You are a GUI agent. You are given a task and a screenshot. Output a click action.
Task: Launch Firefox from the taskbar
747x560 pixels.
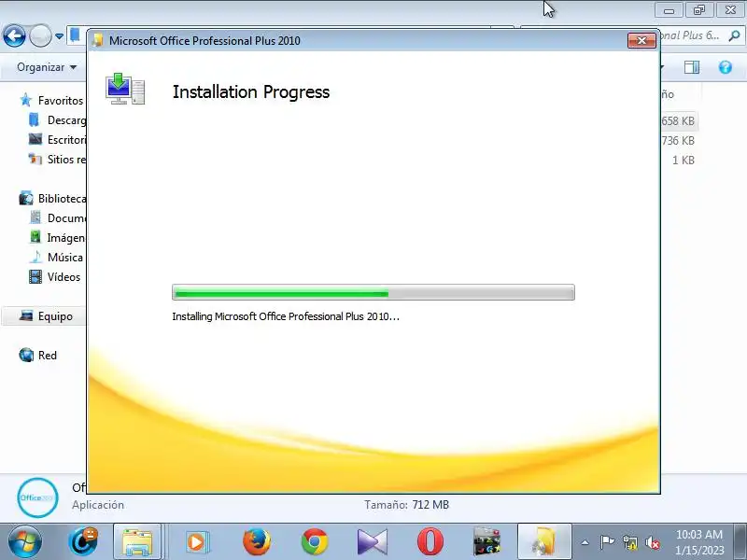pos(256,542)
